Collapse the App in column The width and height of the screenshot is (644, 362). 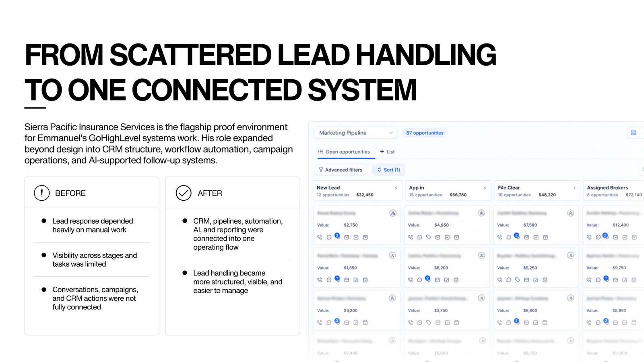tap(485, 188)
